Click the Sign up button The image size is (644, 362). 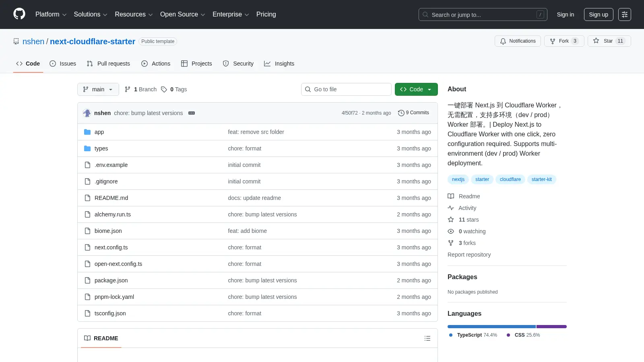[x=599, y=14]
